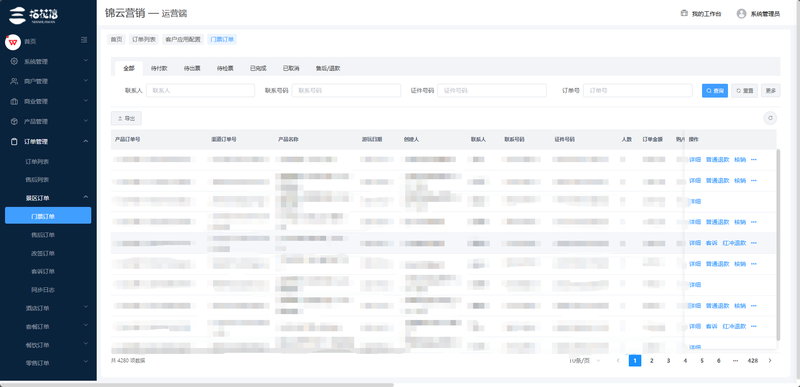Expand the 商户管理 menu chevron
The height and width of the screenshot is (387, 800).
[x=86, y=81]
